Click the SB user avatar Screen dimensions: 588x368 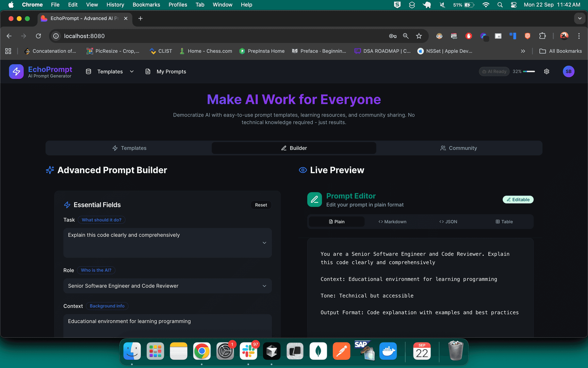pos(568,72)
